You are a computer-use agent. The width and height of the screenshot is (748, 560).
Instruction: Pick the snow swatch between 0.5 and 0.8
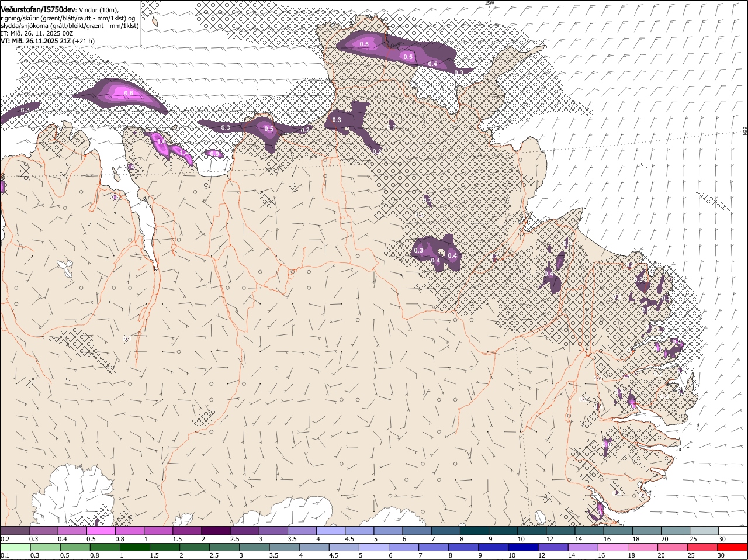click(x=101, y=530)
